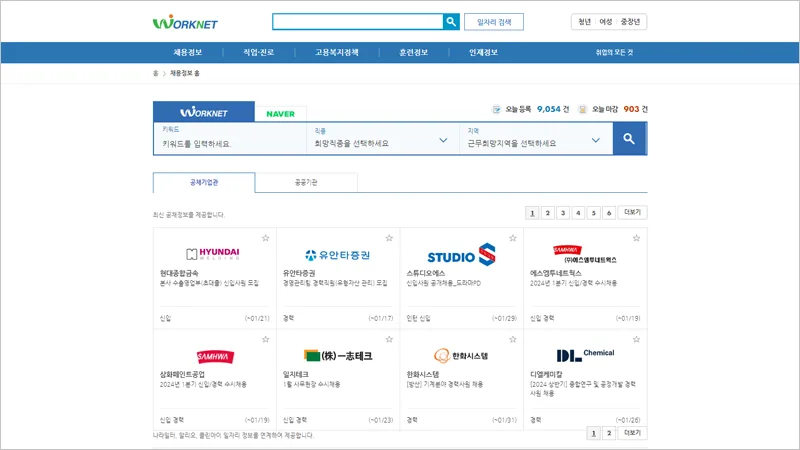Click 더보기 next to bottom pagination
Screen dimensions: 800x450
pyautogui.click(x=633, y=433)
